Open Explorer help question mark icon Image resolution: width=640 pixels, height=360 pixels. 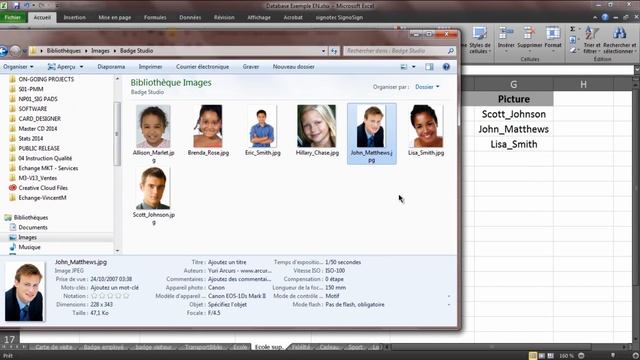coord(446,67)
